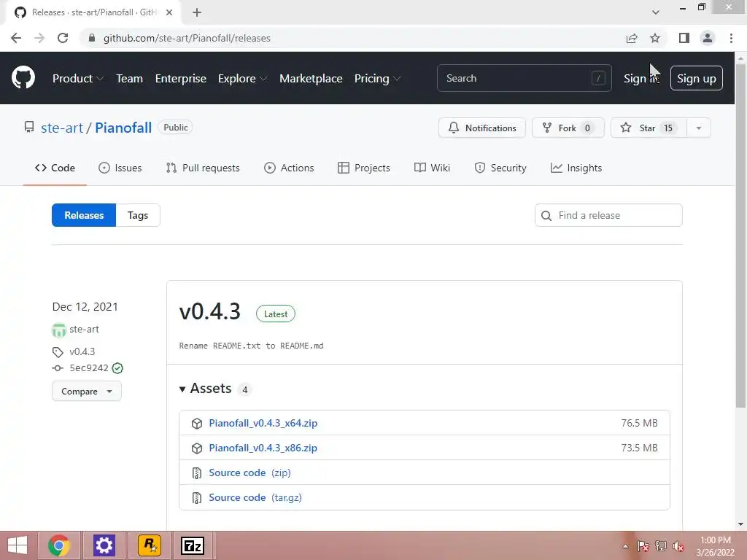This screenshot has width=747, height=560.
Task: Open the Wiki tab
Action: click(432, 168)
